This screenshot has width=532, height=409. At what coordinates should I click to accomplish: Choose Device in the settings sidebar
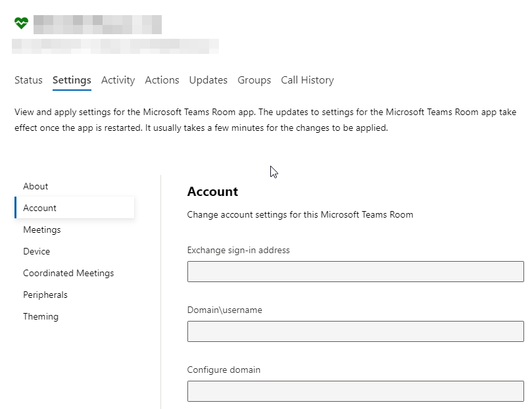(36, 251)
